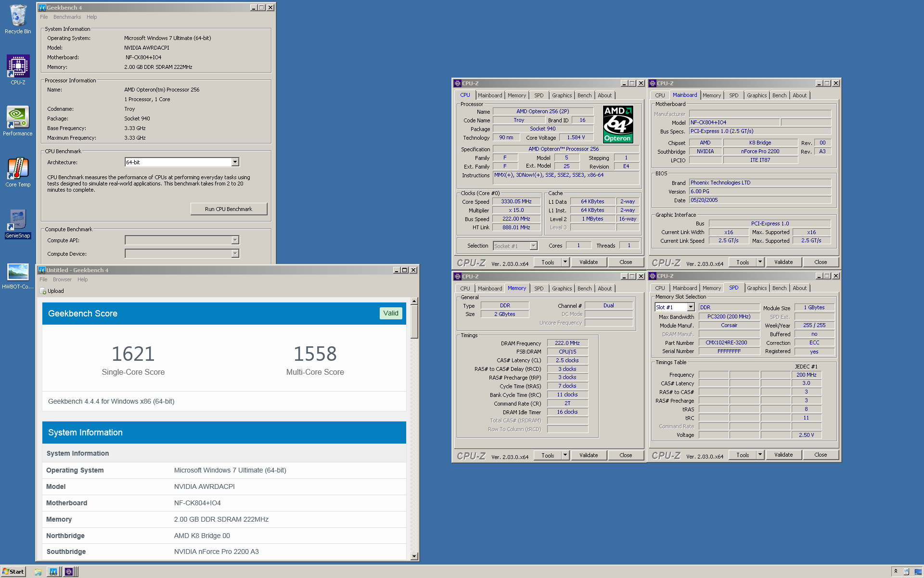Open the Compute API dropdown
Viewport: 924px width, 578px height.
pos(235,240)
